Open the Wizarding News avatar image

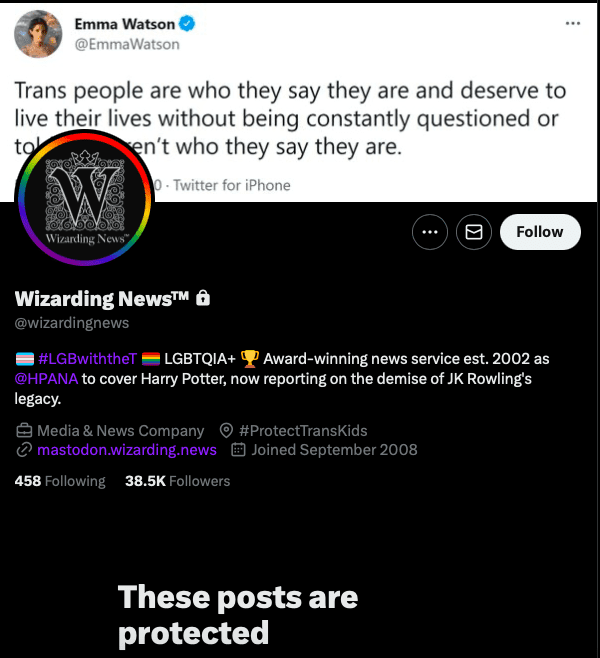point(85,198)
